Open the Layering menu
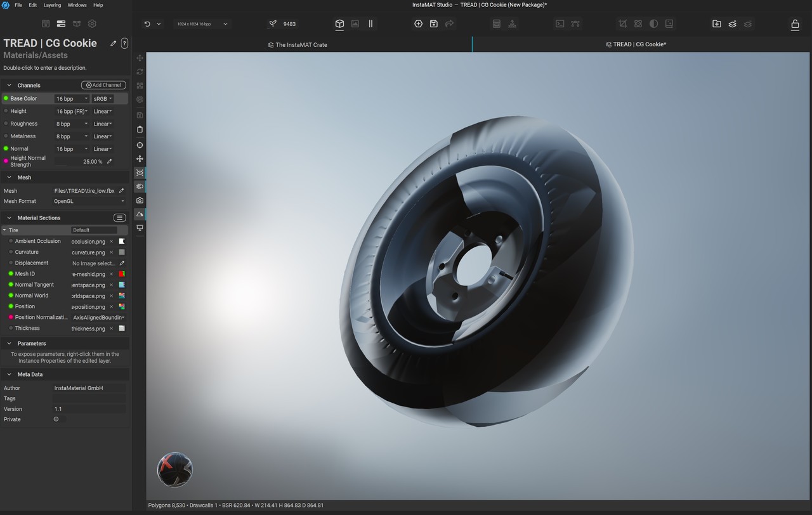This screenshot has height=515, width=812. (52, 5)
